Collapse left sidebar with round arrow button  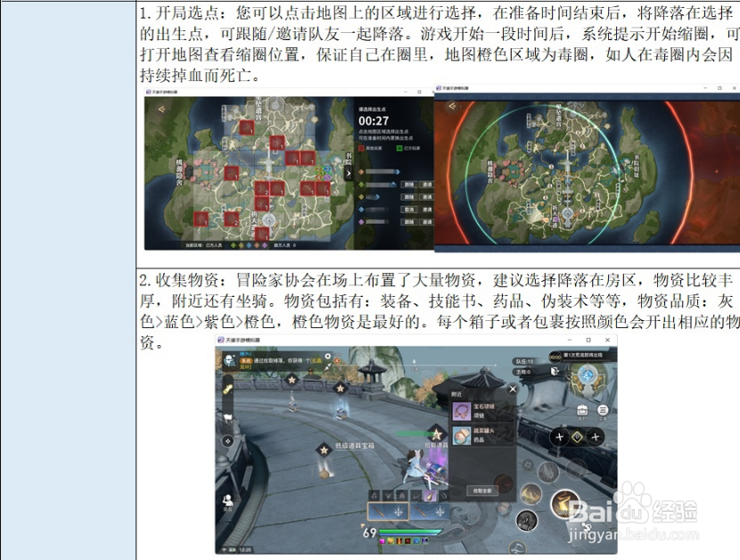(x=227, y=441)
